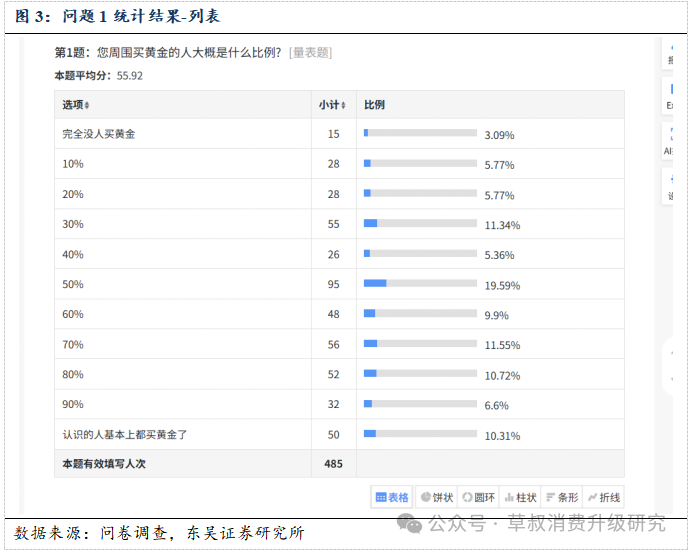Click the 9.9% percentage value
Viewport: 688px width, 551px height.
[x=497, y=315]
